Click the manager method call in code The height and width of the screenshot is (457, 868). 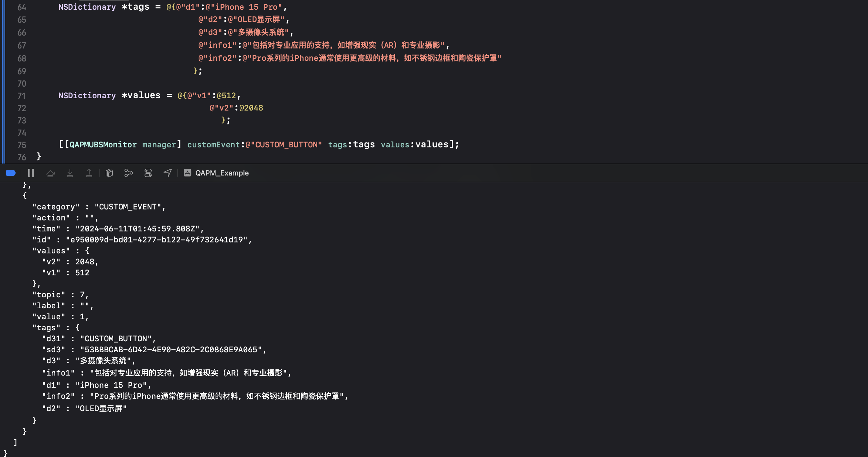pyautogui.click(x=159, y=145)
